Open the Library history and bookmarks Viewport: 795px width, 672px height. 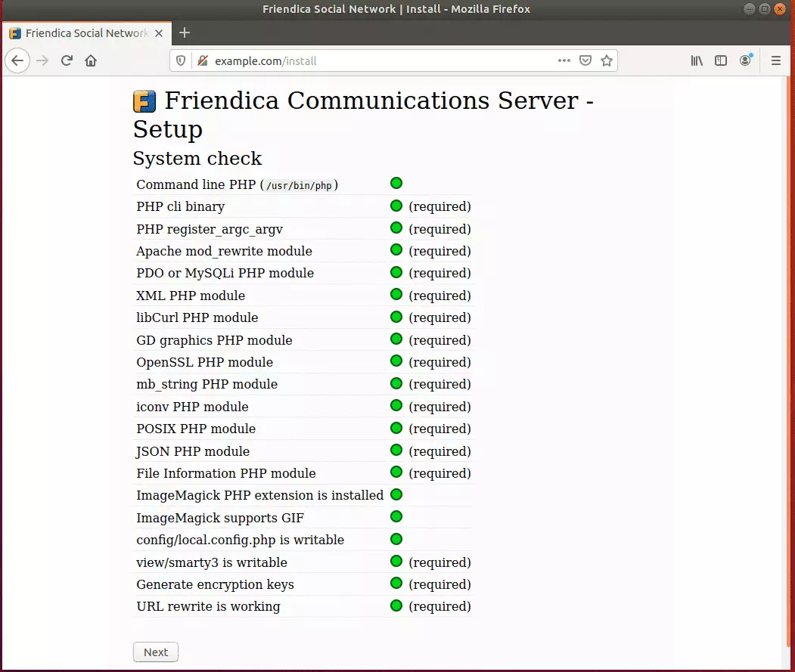[x=697, y=60]
